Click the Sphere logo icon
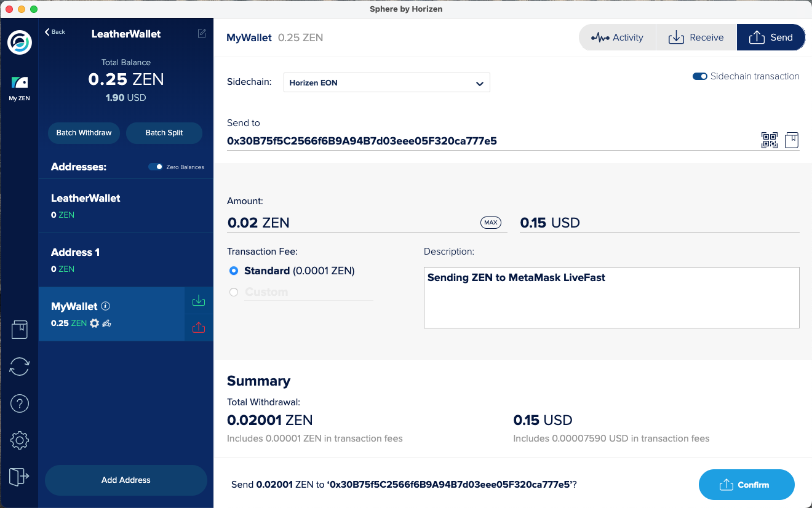This screenshot has width=812, height=508. point(19,42)
